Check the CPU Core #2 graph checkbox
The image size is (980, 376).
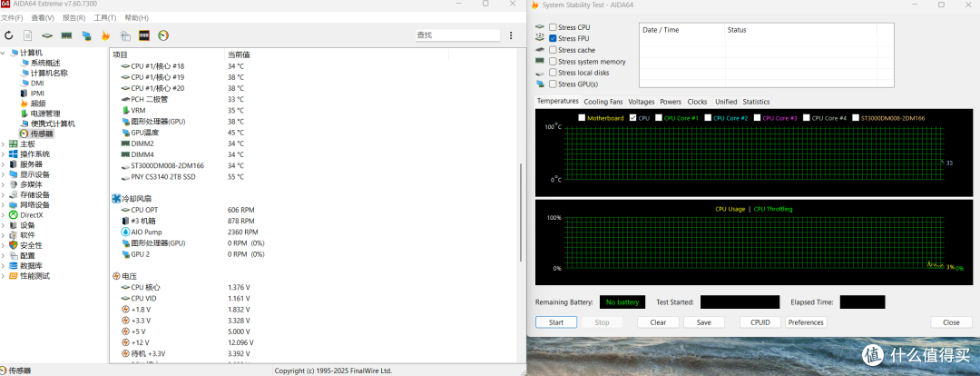pyautogui.click(x=708, y=118)
